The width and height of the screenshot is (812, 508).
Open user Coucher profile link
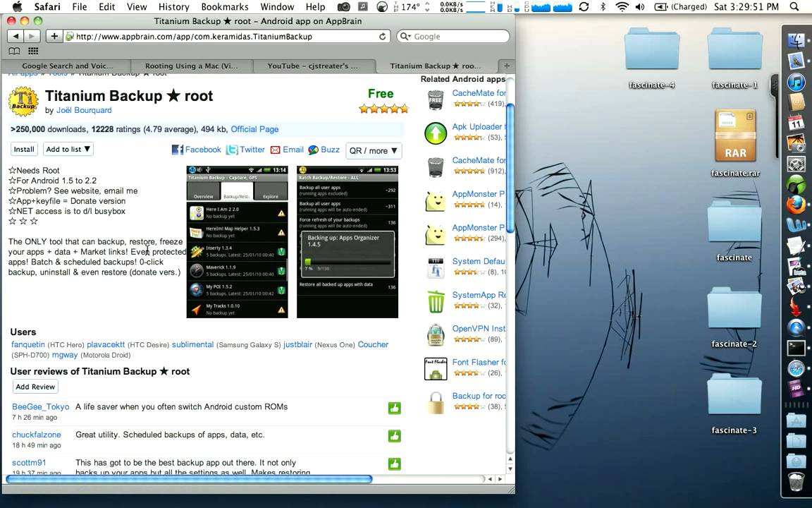(x=373, y=345)
